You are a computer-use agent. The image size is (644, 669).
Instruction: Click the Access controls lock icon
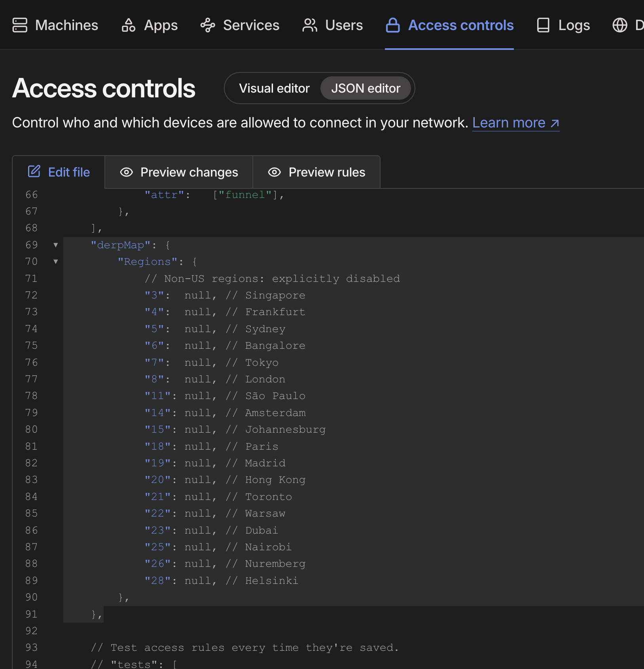coord(393,25)
